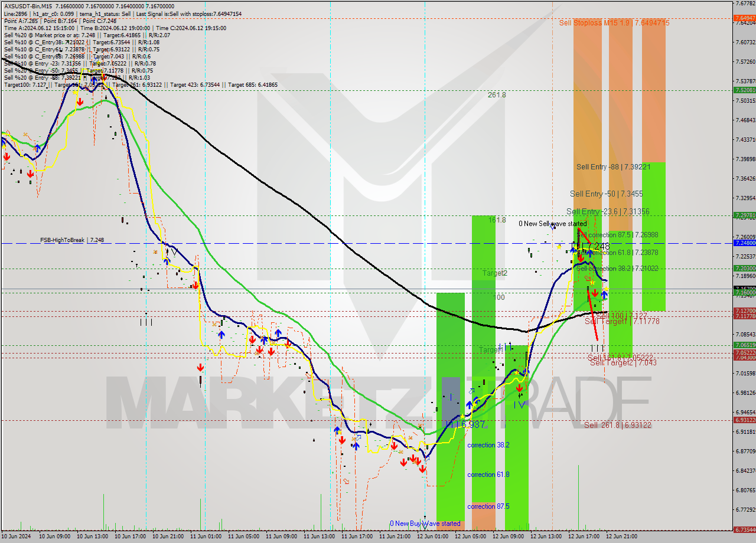Click green 7.52081 price tag on axis
Image resolution: width=756 pixels, height=543 pixels.
(744, 90)
